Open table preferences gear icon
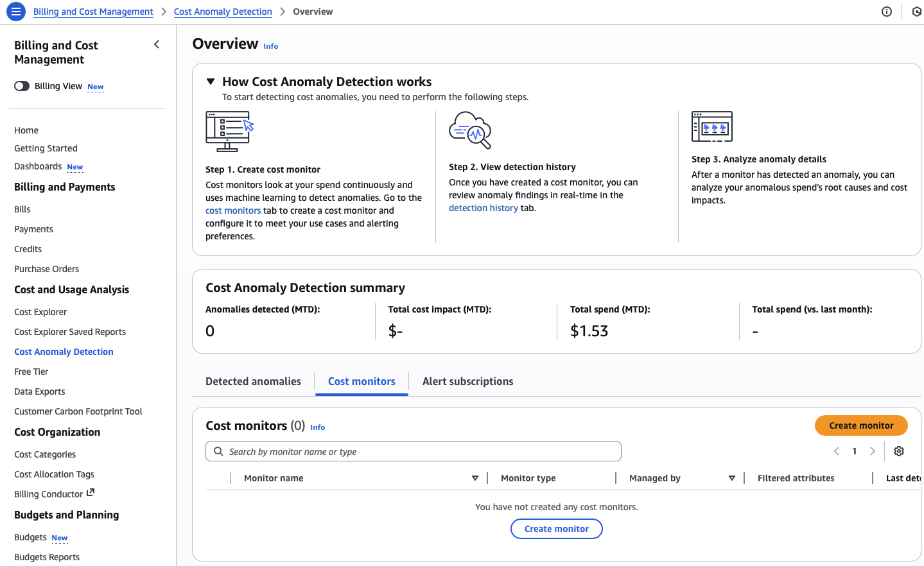This screenshot has height=566, width=924. click(x=899, y=451)
